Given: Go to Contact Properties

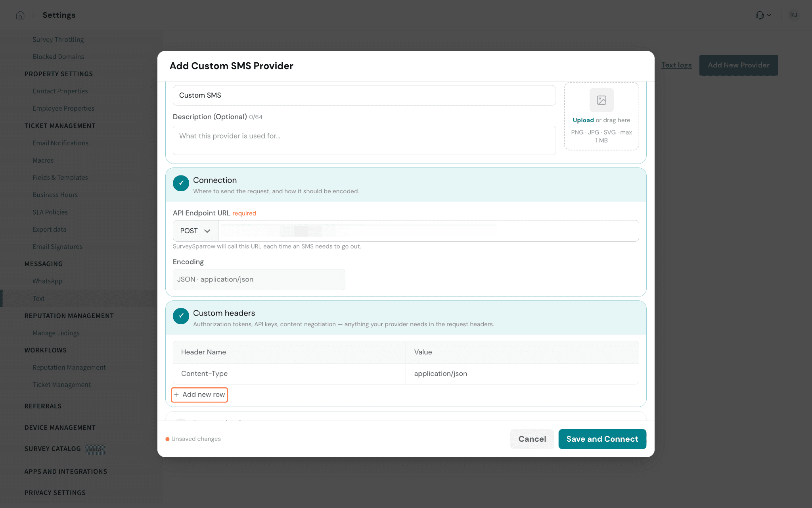Looking at the screenshot, I should tap(60, 91).
